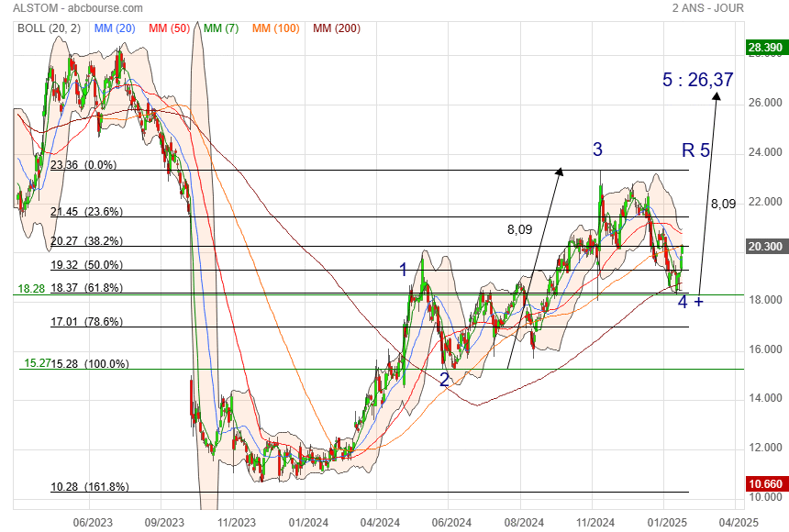Click the 08/2024 date axis label

click(x=524, y=523)
